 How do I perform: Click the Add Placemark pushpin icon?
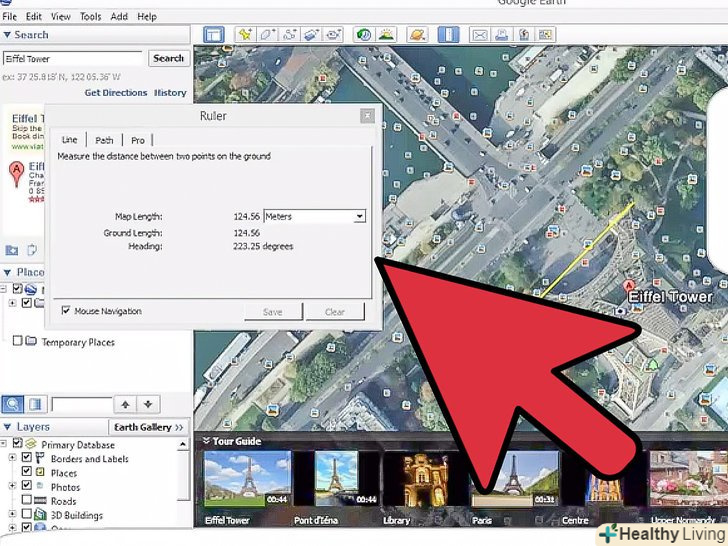[x=244, y=35]
